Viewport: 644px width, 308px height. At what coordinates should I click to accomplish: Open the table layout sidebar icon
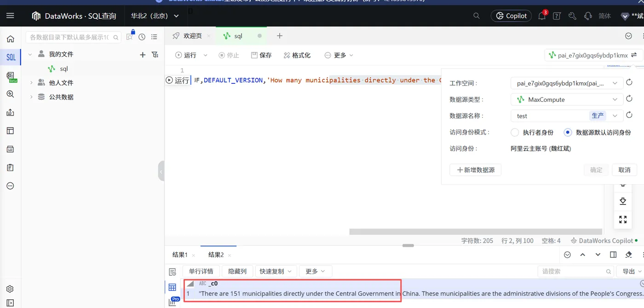(10, 131)
